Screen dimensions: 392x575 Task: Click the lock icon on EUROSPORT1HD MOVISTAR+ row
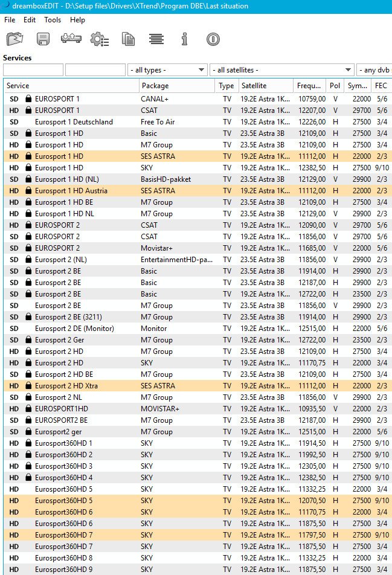click(x=28, y=408)
